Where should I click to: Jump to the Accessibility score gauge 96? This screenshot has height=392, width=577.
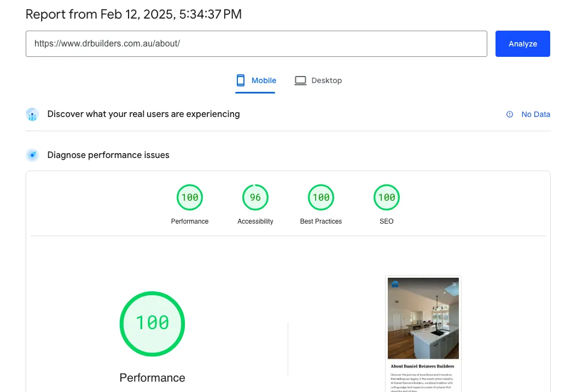coord(255,197)
